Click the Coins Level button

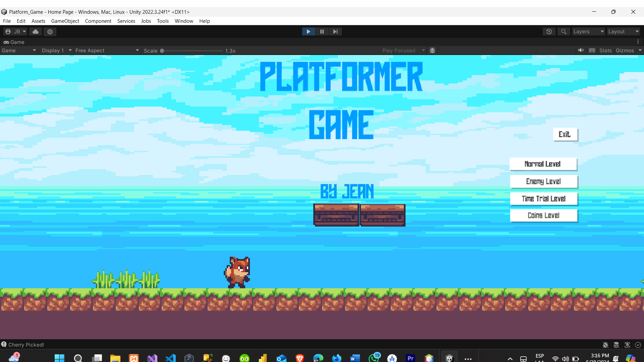544,216
